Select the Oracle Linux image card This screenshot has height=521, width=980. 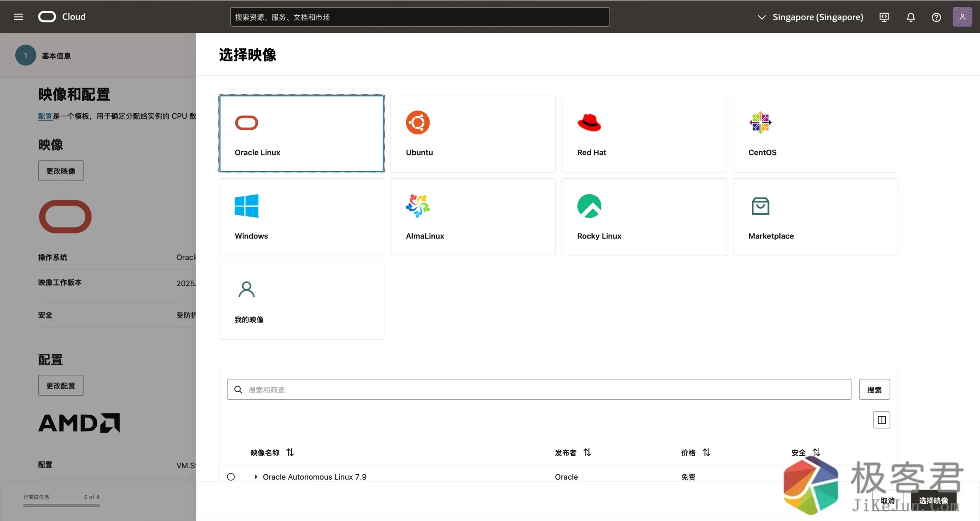tap(302, 134)
